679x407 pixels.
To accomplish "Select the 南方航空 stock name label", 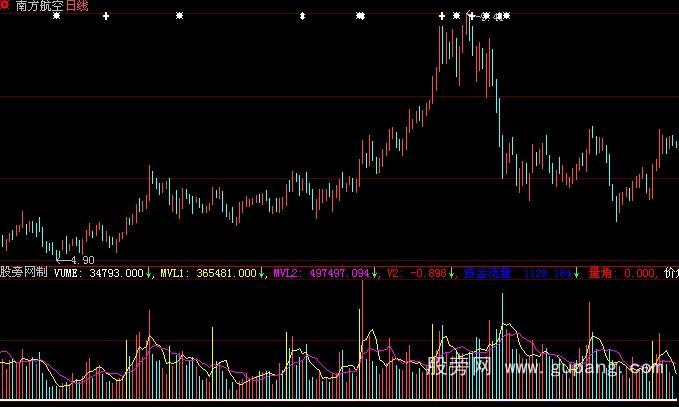I will click(x=39, y=6).
